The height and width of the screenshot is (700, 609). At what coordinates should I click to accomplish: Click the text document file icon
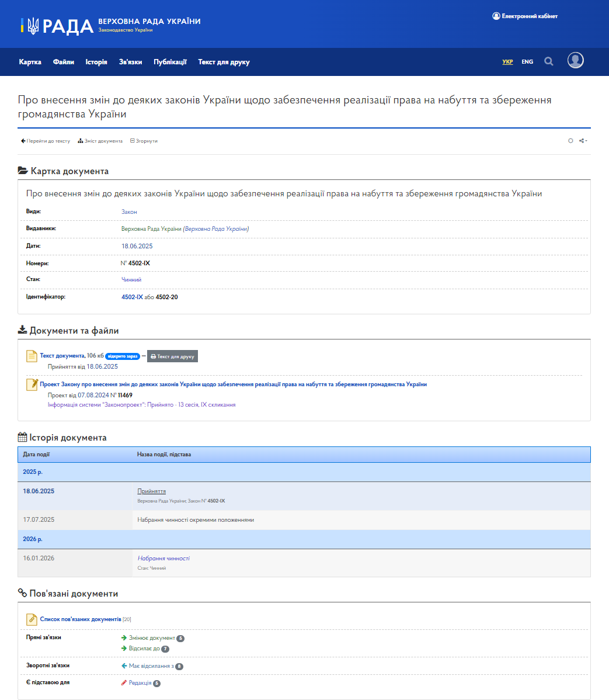click(x=32, y=356)
